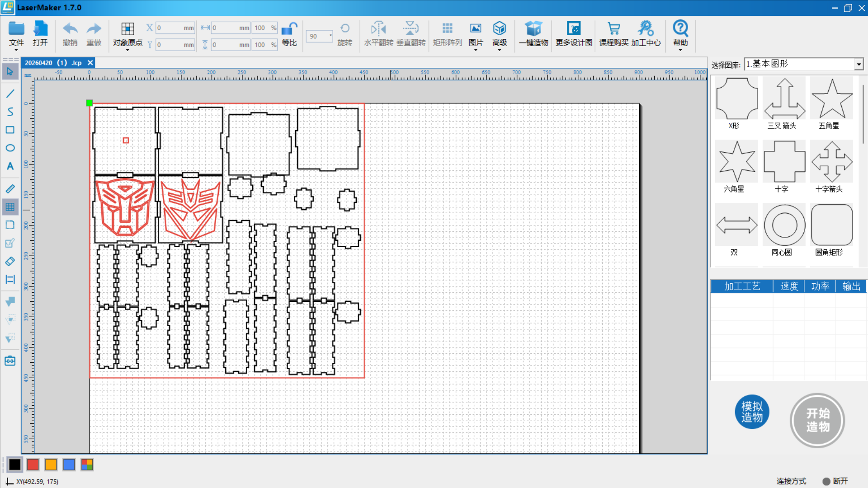
Task: Click the 加工工艺 column header
Action: coord(742,286)
